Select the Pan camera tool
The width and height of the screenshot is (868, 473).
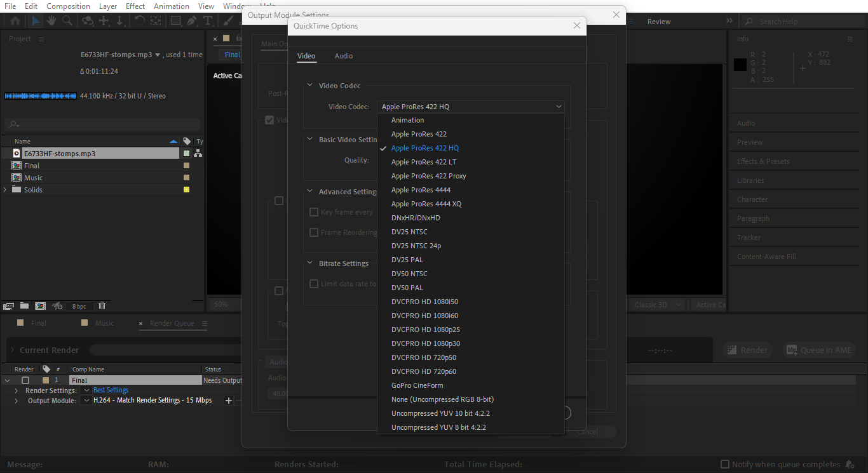coord(104,21)
